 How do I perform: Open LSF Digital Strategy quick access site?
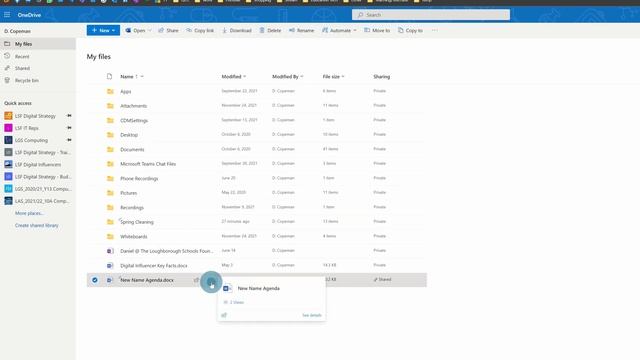35,116
